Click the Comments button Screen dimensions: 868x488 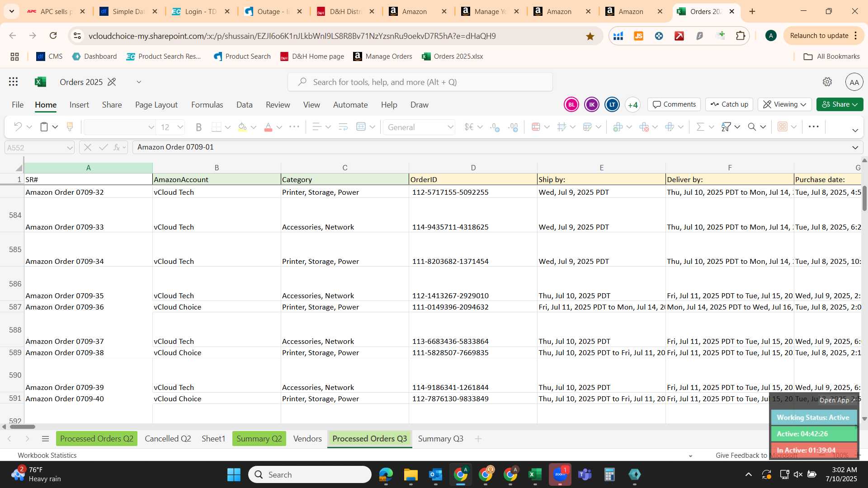(674, 104)
